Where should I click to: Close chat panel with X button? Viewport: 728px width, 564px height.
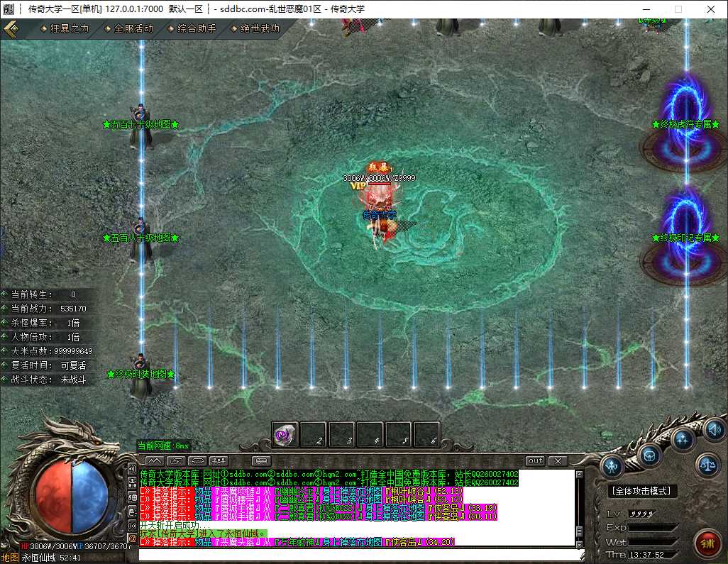[558, 460]
